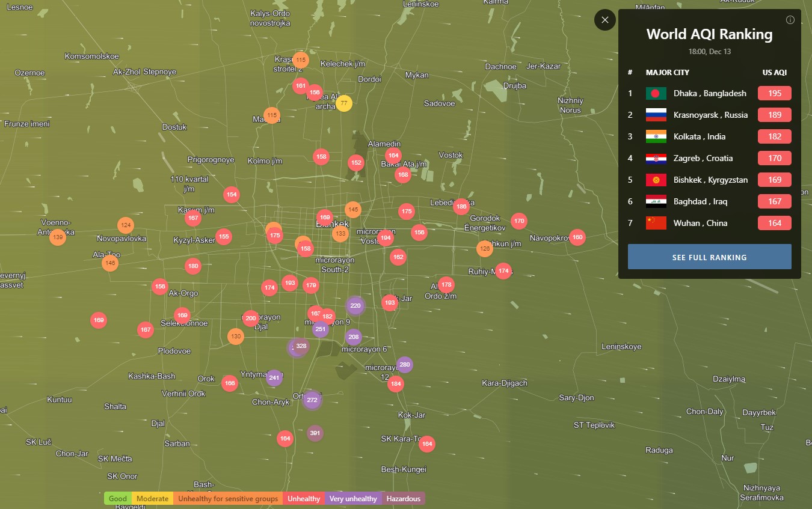812x509 pixels.
Task: Click the China flag beside Wuhan
Action: point(656,223)
